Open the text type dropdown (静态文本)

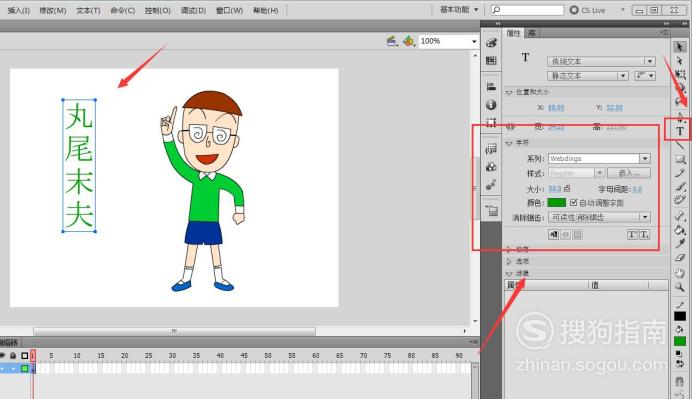587,76
